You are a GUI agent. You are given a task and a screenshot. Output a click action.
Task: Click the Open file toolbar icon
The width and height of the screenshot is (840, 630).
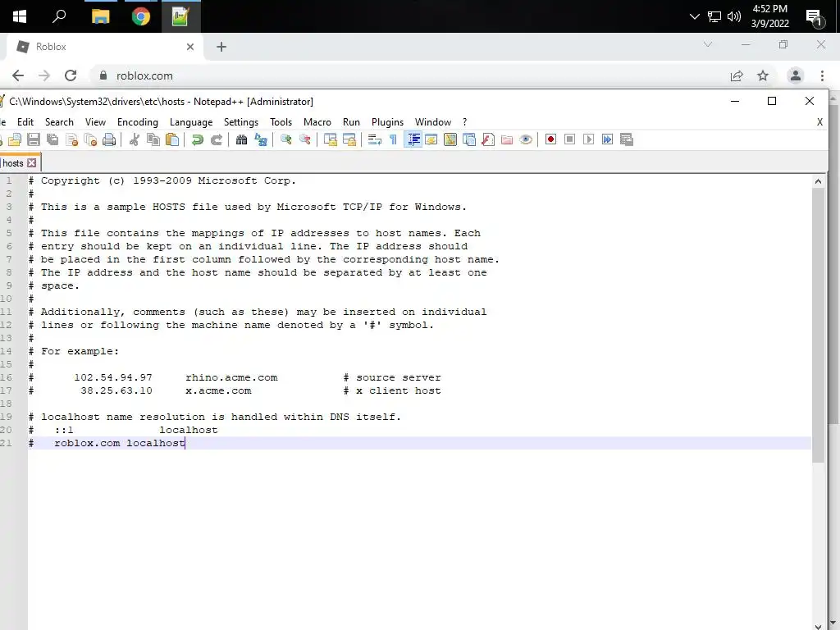click(15, 139)
